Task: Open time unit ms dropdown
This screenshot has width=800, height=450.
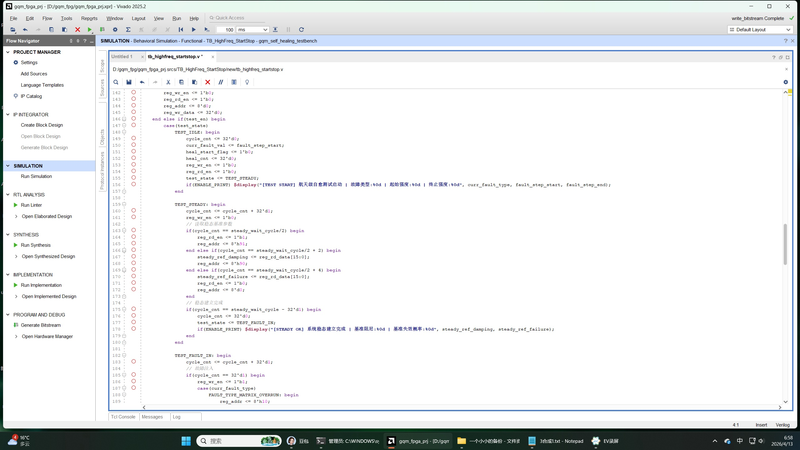Action: pos(252,30)
